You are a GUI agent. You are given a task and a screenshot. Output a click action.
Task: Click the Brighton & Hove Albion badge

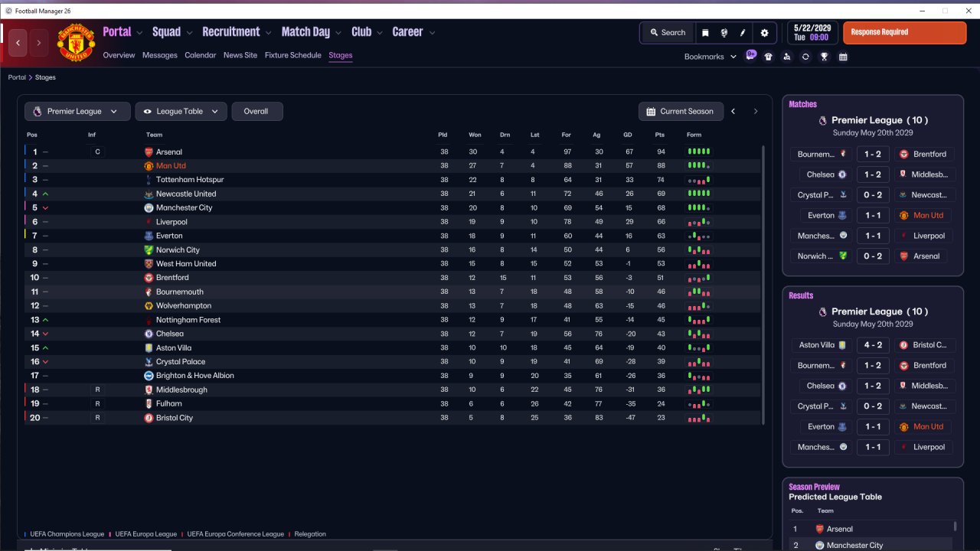click(149, 376)
